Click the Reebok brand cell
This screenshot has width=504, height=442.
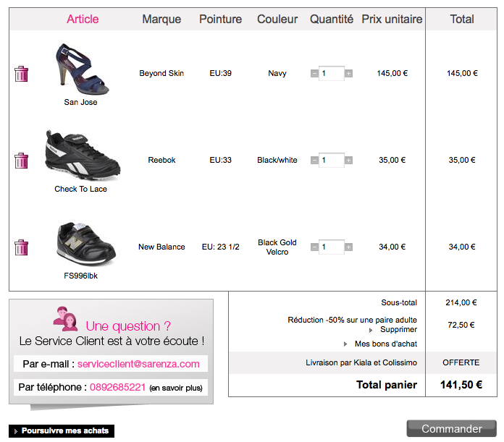tap(161, 160)
